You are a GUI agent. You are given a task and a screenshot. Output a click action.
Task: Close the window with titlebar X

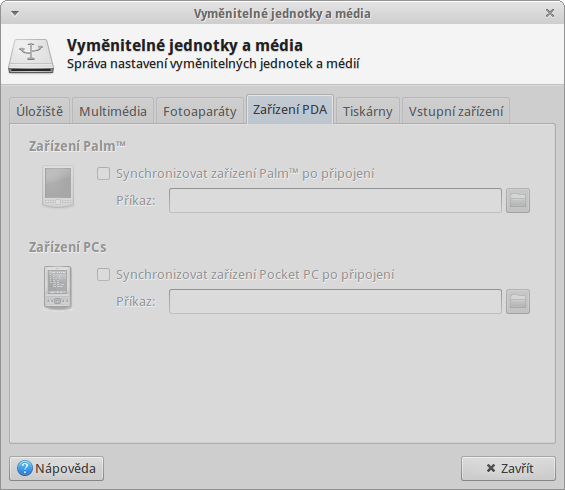pos(550,13)
